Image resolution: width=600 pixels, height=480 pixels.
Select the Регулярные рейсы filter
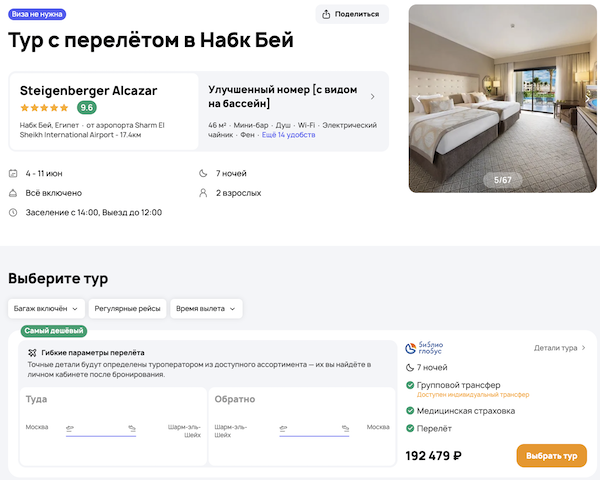[127, 309]
